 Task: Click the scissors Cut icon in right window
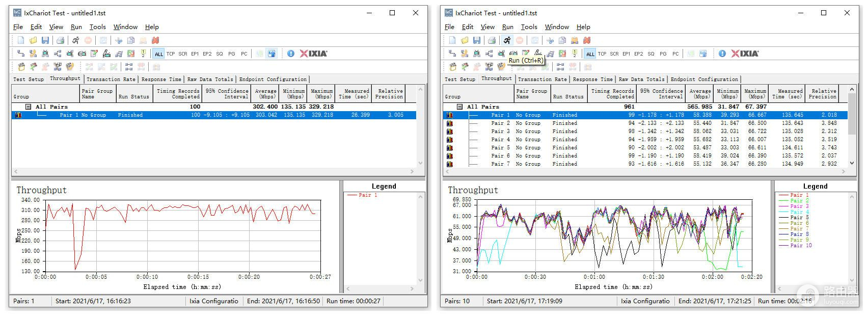coord(550,40)
